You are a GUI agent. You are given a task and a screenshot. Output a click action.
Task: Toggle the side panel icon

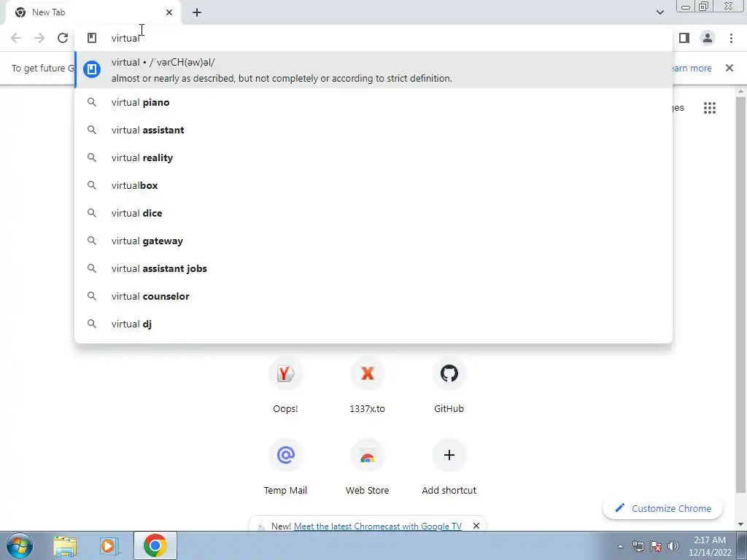[684, 38]
